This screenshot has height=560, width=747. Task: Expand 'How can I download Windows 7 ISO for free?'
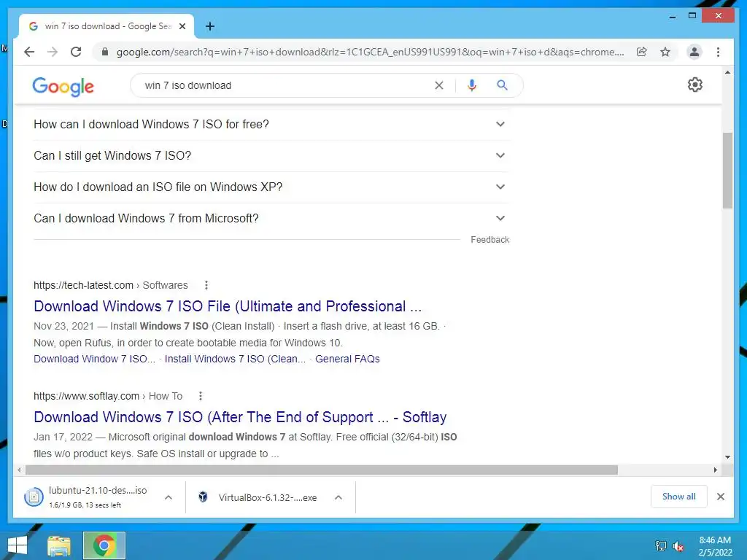point(271,124)
